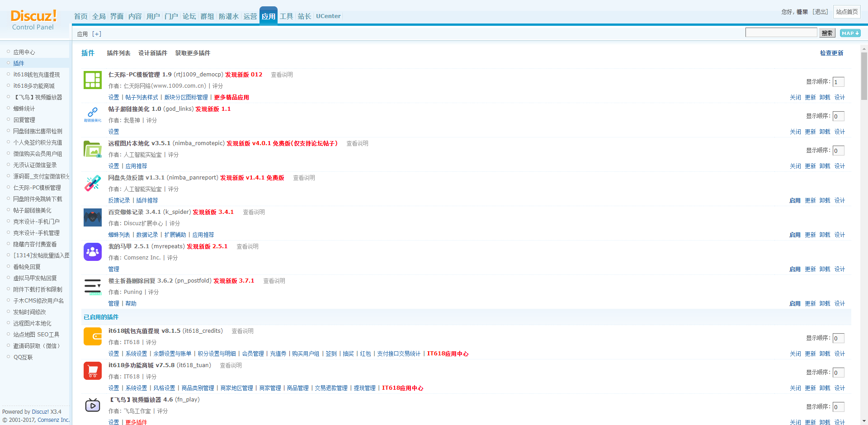This screenshot has height=425, width=868.
Task: Edit the 显示顺序 field of 仁天际-PC模板管理
Action: 838,82
